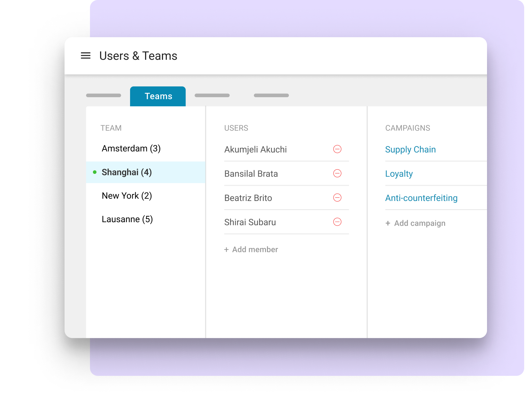Click remove icon beside Beatriz Brito
The width and height of the screenshot is (532, 399).
coord(337,198)
